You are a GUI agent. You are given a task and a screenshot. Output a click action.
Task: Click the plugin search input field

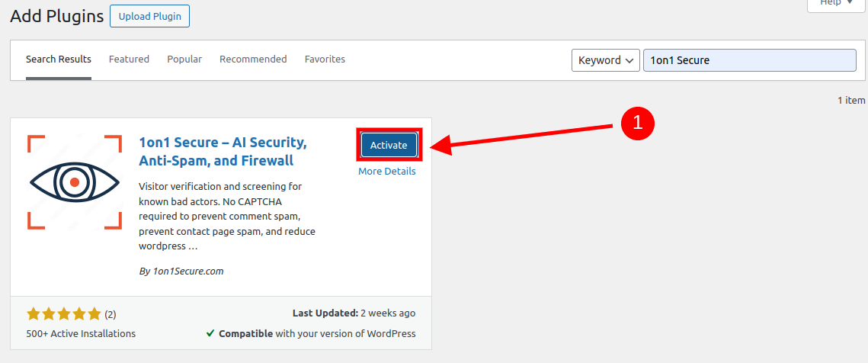click(750, 60)
